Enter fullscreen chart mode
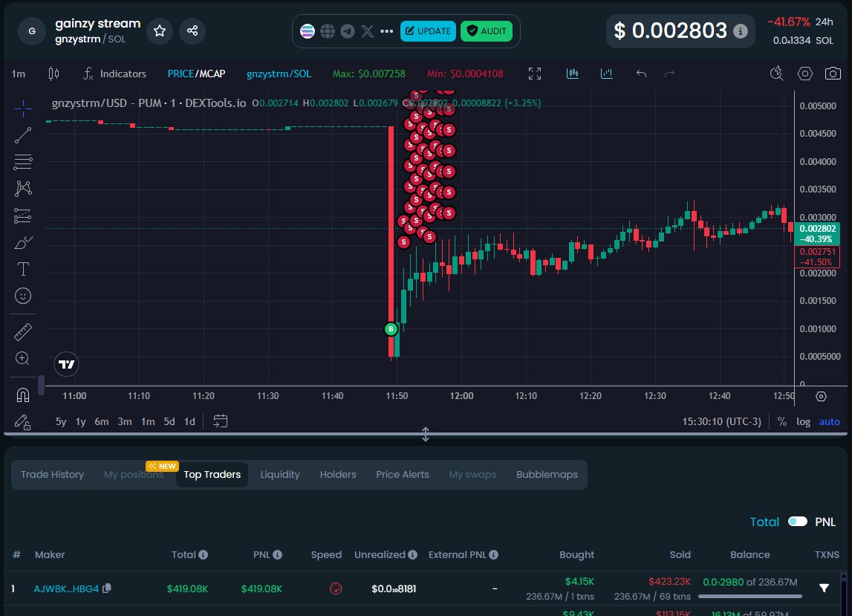 (x=535, y=74)
